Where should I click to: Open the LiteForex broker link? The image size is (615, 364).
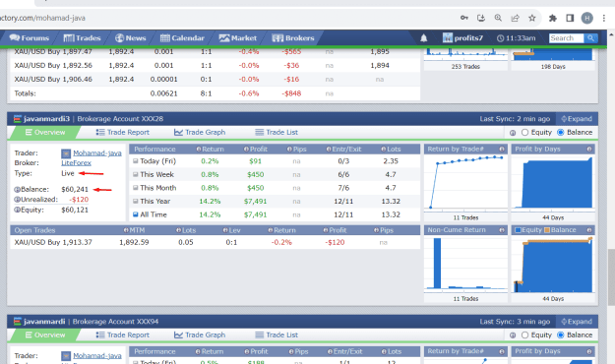(x=76, y=162)
